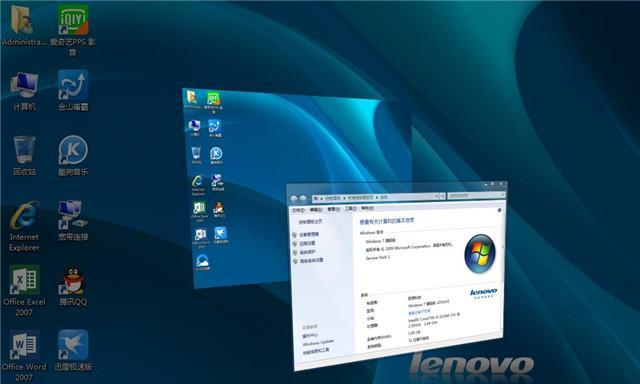
Task: Click the blue system rating link in the System window
Action: [419, 312]
